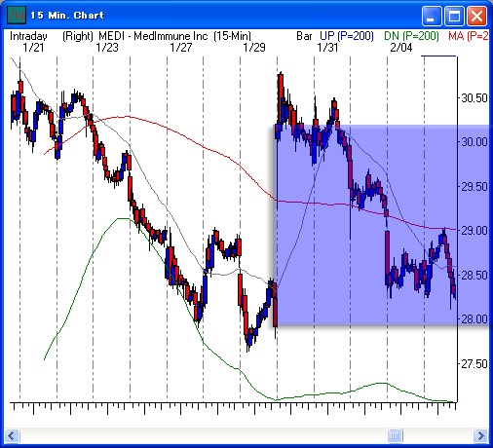The image size is (493, 448).
Task: Click the MEDI - MedImmune Inc symbol title
Action: click(x=153, y=36)
